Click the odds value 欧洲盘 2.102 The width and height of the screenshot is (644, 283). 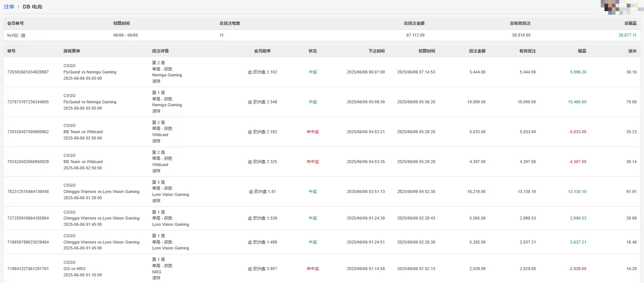(x=262, y=72)
